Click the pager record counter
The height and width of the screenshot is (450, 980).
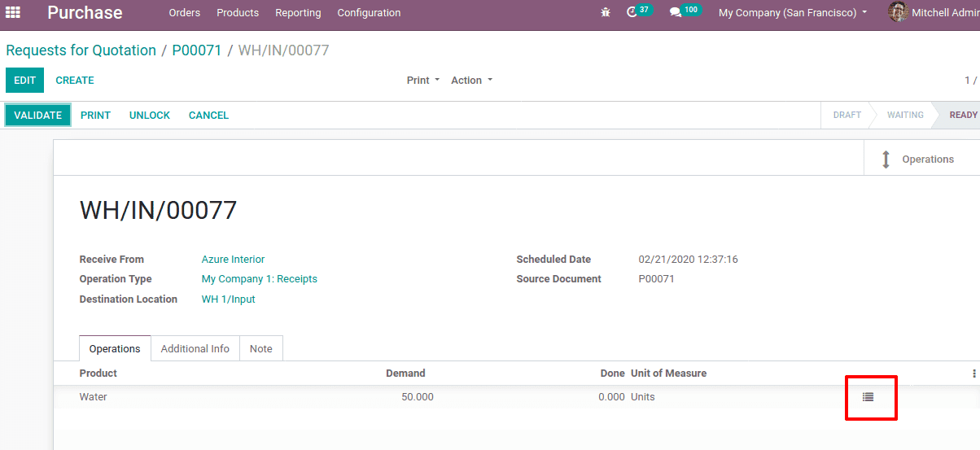click(x=971, y=81)
